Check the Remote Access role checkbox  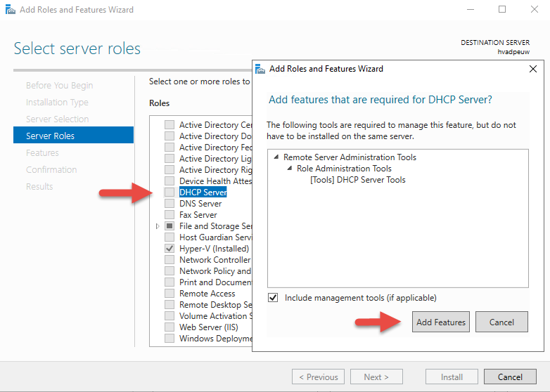coord(170,294)
